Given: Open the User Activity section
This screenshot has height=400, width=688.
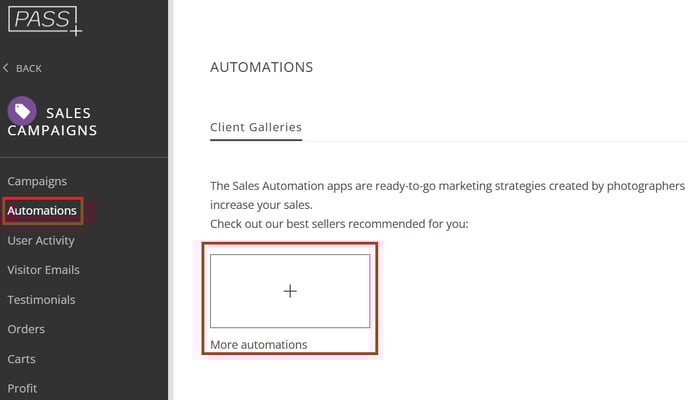Looking at the screenshot, I should pyautogui.click(x=41, y=240).
